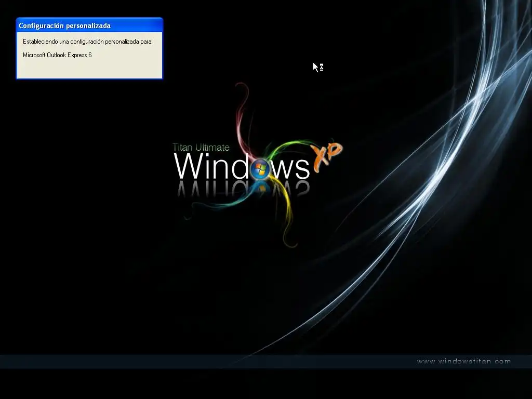Click the "Configuración personalizada" dialog title bar
532x399 pixels.
coord(89,25)
